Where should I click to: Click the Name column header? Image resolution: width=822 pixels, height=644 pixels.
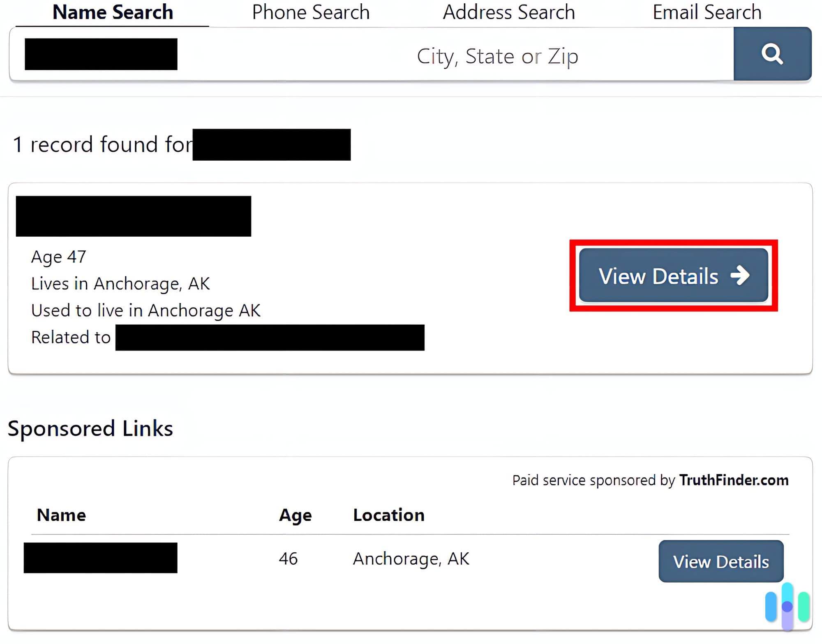click(61, 515)
